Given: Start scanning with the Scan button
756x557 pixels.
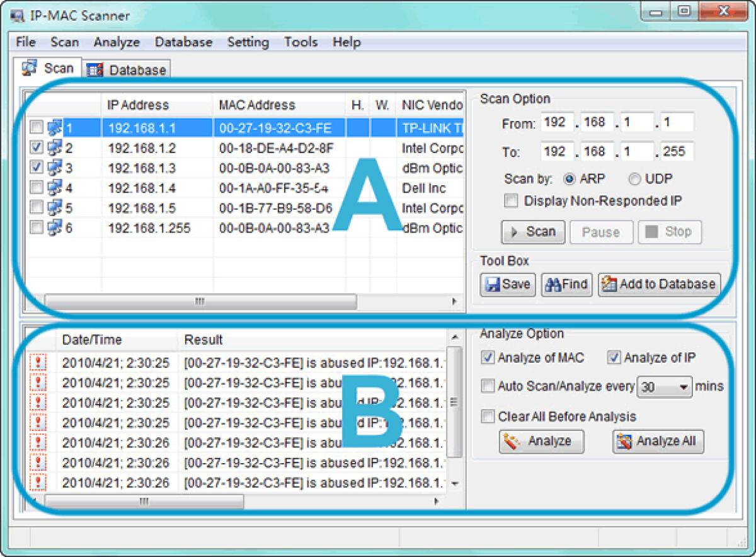Looking at the screenshot, I should point(532,232).
